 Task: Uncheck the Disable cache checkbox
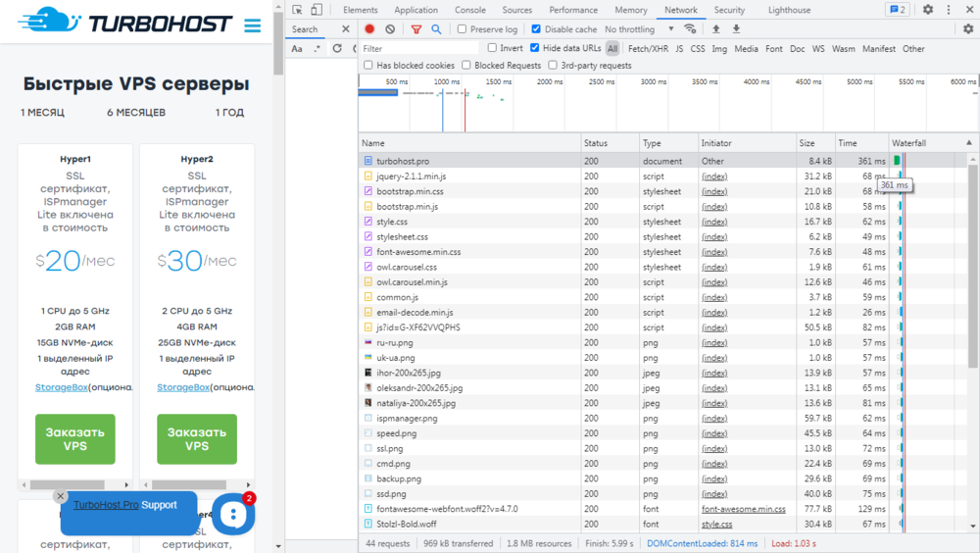click(536, 29)
